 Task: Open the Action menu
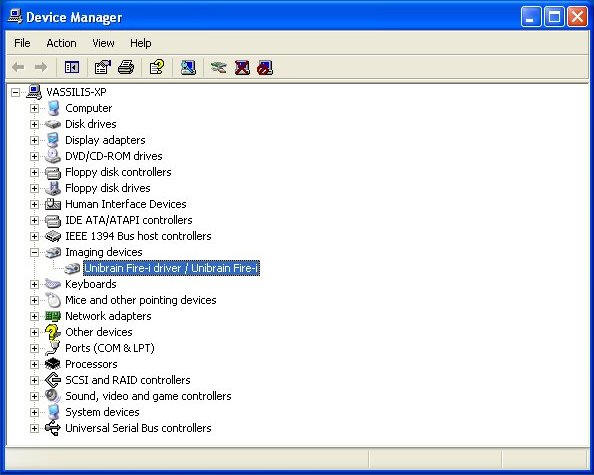click(x=61, y=43)
